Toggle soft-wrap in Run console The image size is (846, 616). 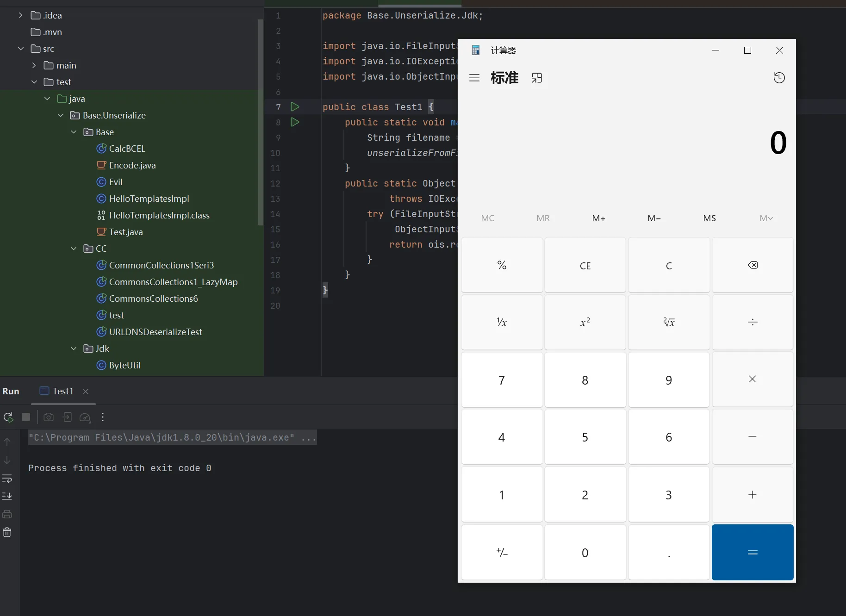pos(7,478)
